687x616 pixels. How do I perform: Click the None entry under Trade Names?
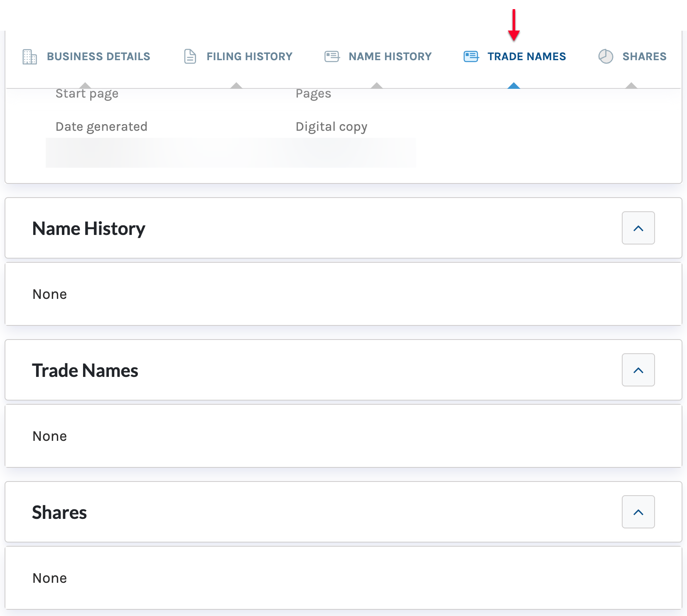[49, 436]
